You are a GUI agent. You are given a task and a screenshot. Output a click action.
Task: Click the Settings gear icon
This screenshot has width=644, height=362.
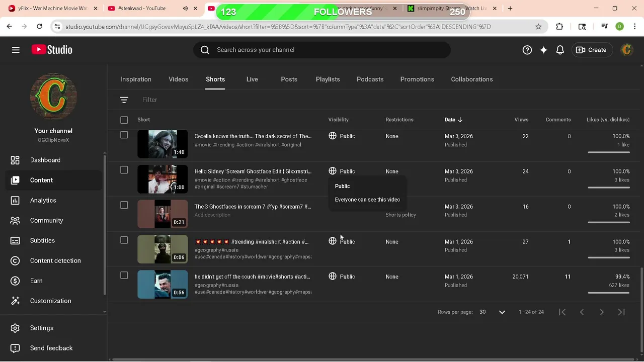pyautogui.click(x=15, y=328)
